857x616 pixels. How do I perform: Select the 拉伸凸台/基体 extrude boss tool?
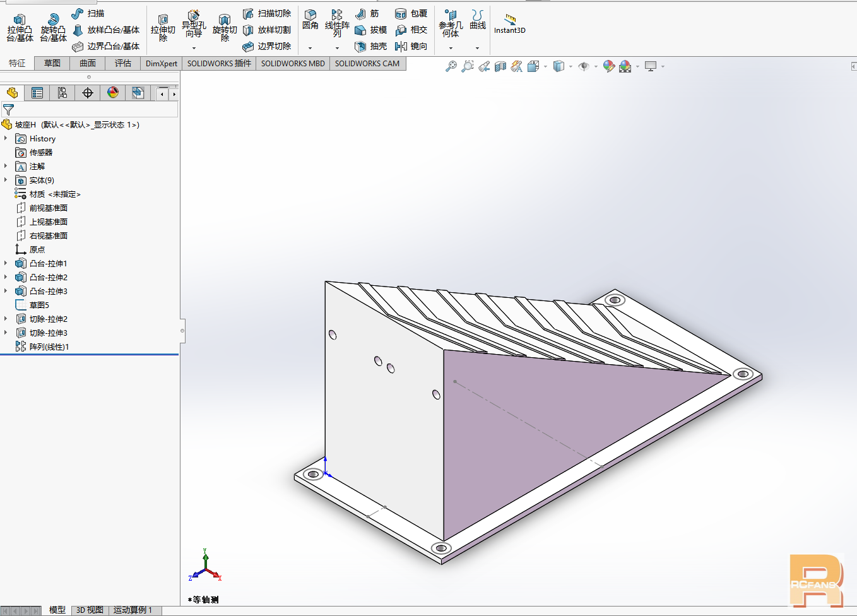[20, 28]
